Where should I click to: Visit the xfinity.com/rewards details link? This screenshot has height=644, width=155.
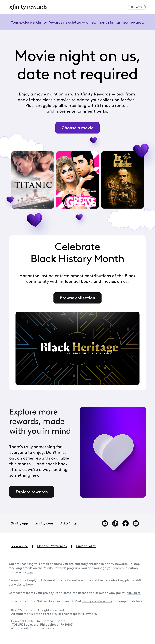[x=97, y=601]
